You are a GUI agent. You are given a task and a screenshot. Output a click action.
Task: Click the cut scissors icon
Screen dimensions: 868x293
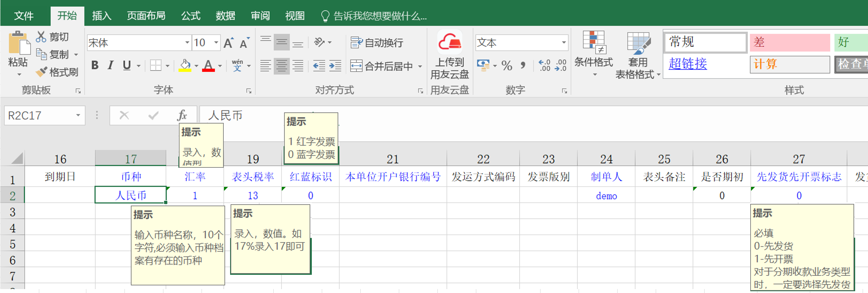click(x=41, y=36)
